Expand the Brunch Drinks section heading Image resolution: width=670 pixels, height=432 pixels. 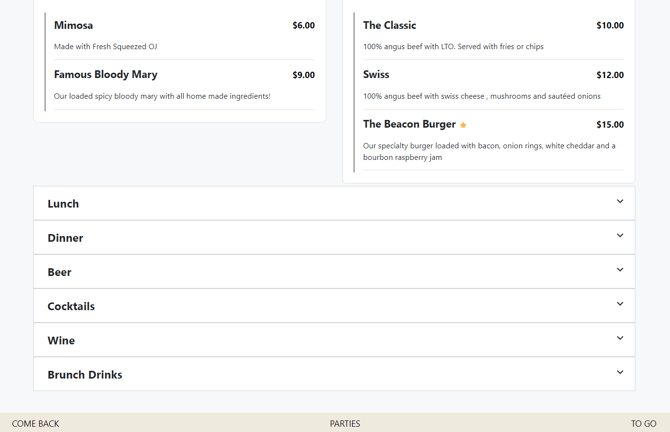point(85,374)
